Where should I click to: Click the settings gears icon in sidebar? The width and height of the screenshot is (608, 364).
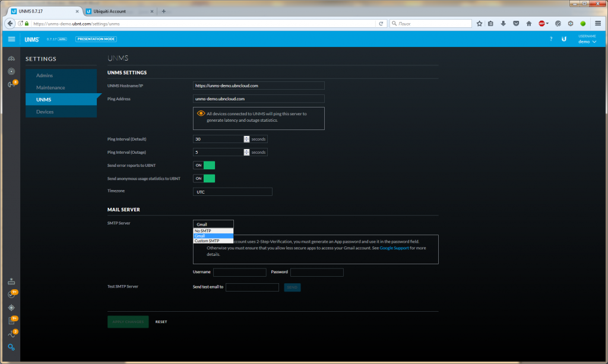click(x=11, y=347)
